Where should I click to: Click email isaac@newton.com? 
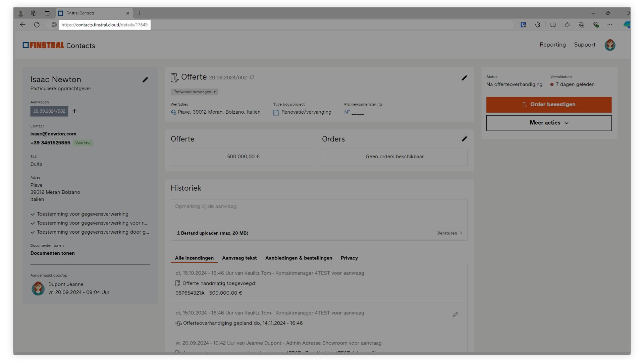[x=53, y=134]
